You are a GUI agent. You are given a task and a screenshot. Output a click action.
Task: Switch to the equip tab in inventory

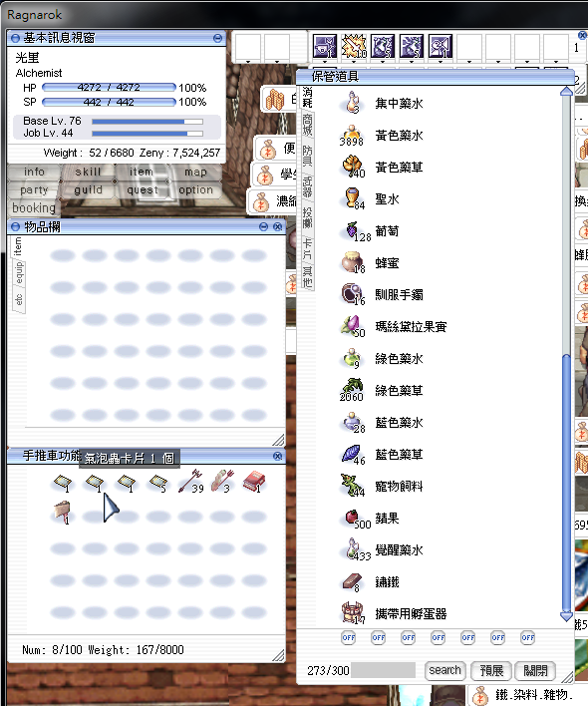(x=19, y=274)
